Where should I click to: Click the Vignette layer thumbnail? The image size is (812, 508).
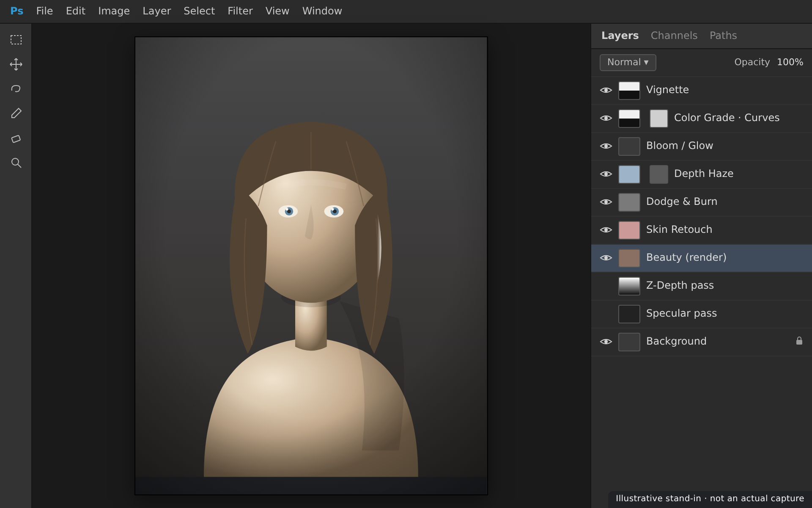point(629,91)
